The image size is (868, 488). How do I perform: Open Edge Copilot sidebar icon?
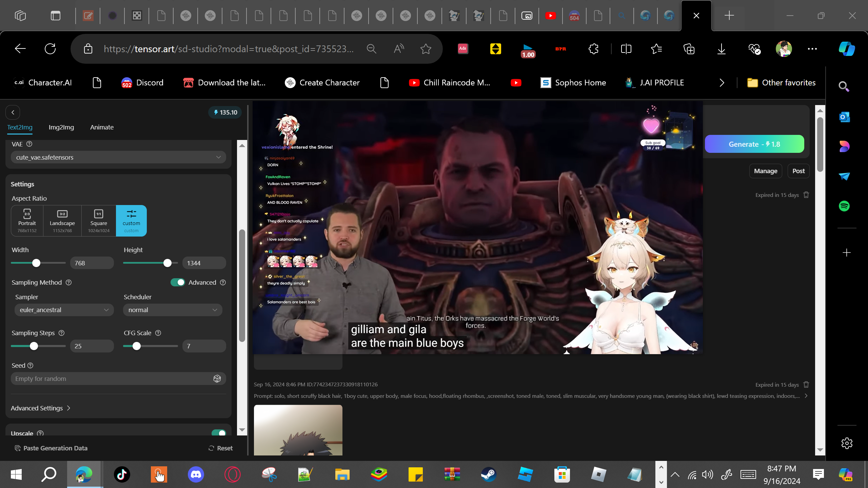[x=847, y=49]
